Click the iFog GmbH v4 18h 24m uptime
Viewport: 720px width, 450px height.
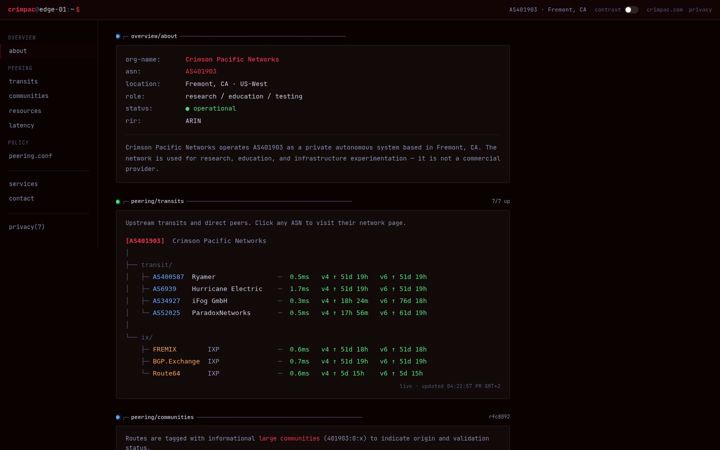coord(344,301)
